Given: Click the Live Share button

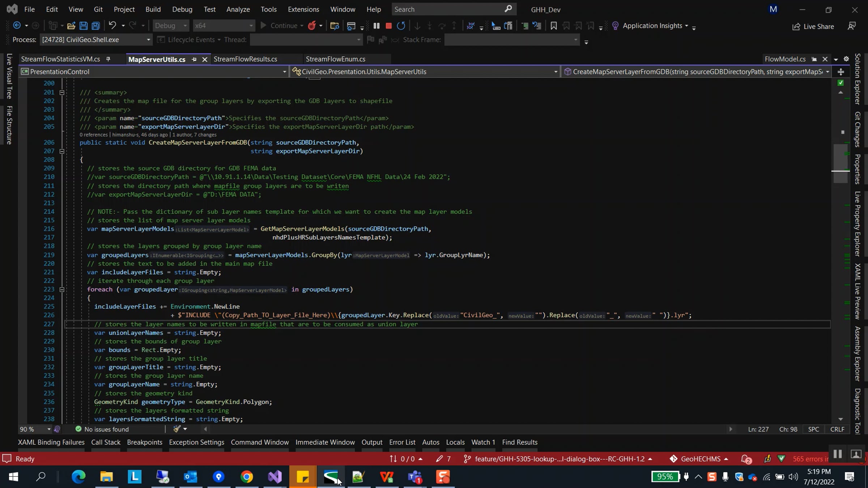Looking at the screenshot, I should (x=813, y=26).
